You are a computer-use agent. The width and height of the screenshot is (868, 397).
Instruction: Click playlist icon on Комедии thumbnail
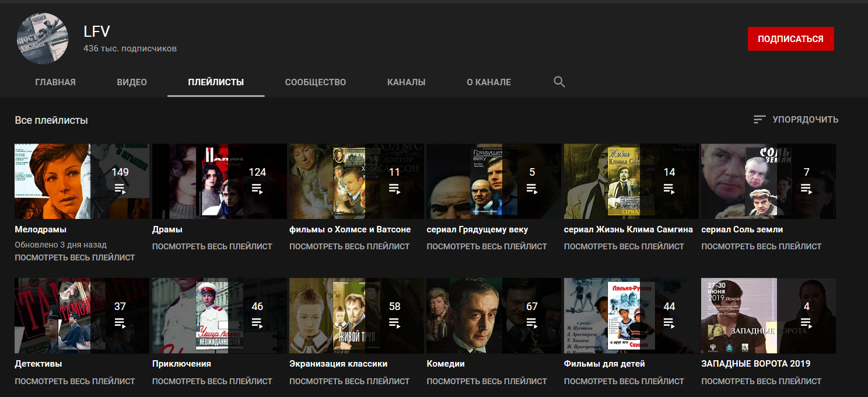(x=531, y=322)
